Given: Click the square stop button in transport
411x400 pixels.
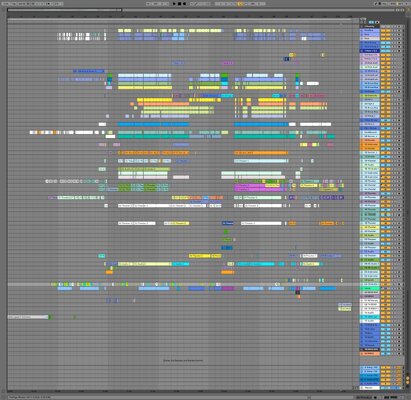Looking at the screenshot, I should [x=179, y=4].
